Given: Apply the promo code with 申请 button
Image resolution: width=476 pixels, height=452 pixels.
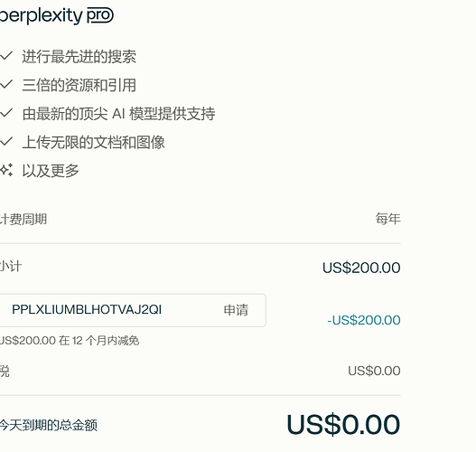Looking at the screenshot, I should point(236,310).
